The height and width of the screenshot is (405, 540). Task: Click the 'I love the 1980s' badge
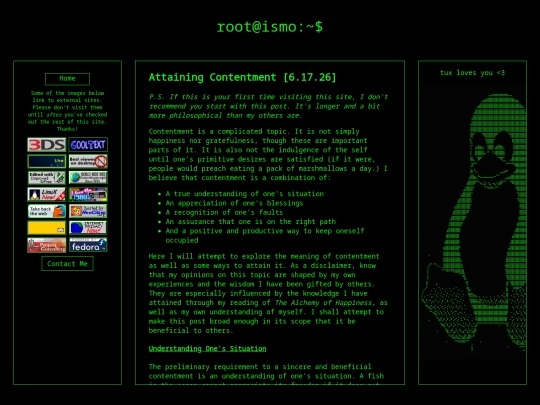point(88,195)
